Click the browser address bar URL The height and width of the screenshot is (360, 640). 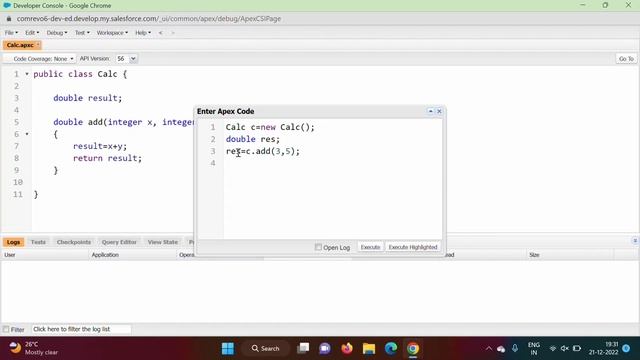tap(149, 19)
